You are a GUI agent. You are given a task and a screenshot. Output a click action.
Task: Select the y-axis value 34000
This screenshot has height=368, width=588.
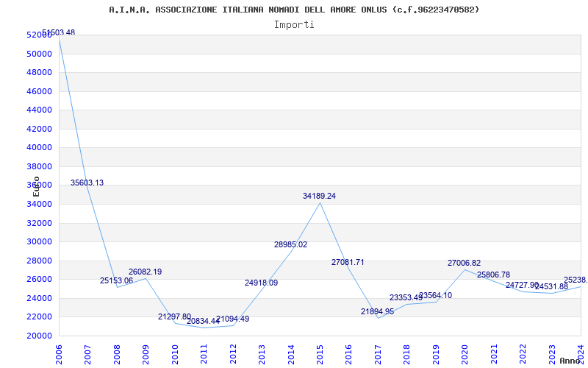pyautogui.click(x=39, y=204)
